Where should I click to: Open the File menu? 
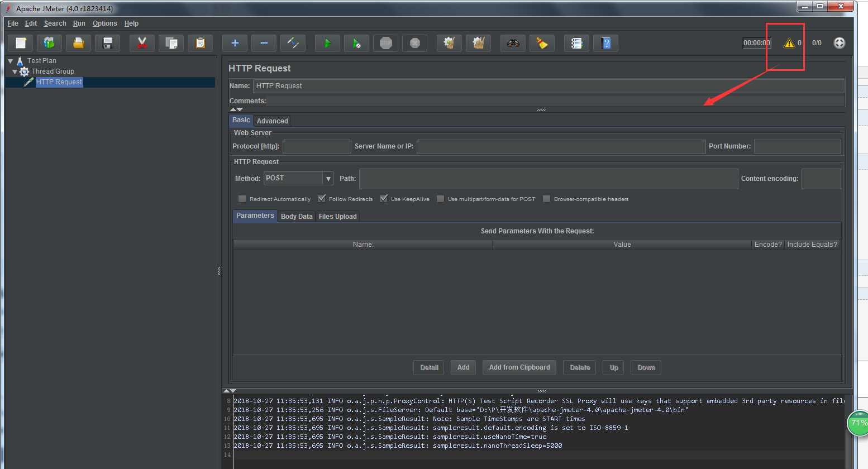pos(13,23)
